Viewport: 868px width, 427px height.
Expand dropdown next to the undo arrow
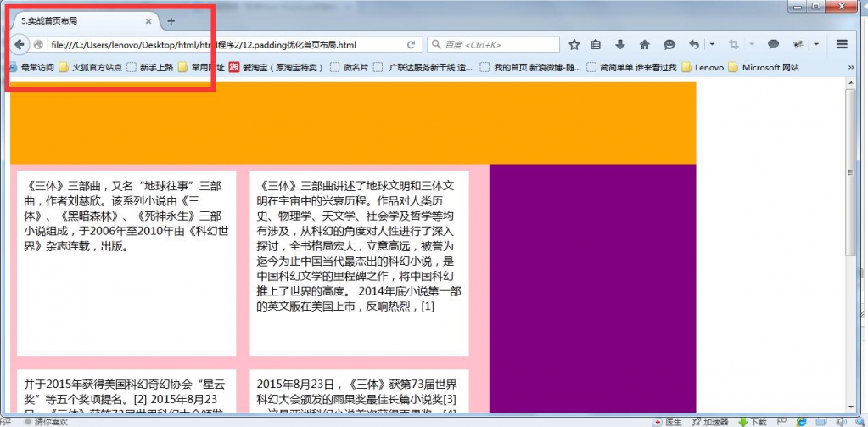tap(712, 45)
